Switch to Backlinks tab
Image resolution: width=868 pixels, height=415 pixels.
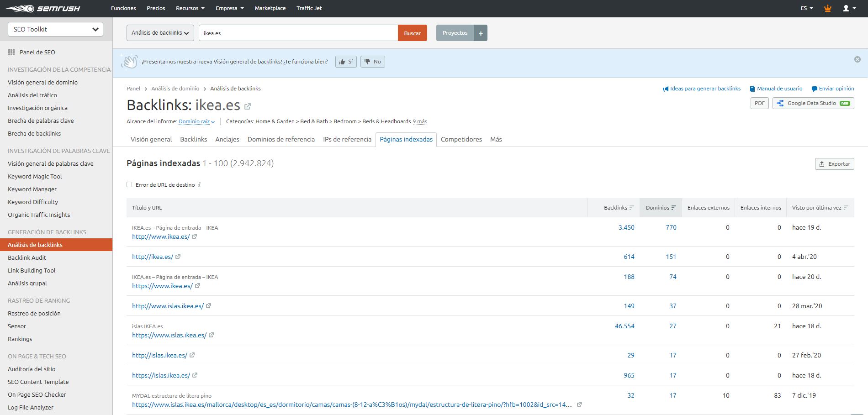pyautogui.click(x=194, y=139)
